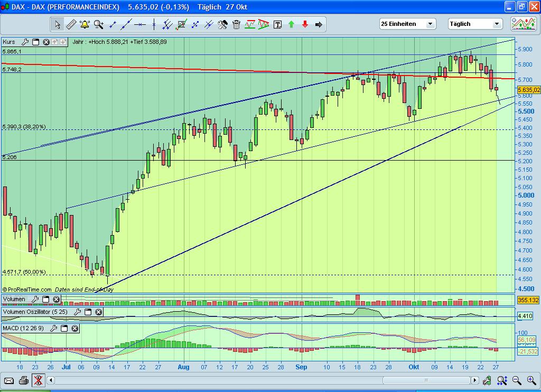Close the Volumen panel
Image resolution: width=541 pixels, height=392 pixels.
[x=56, y=300]
